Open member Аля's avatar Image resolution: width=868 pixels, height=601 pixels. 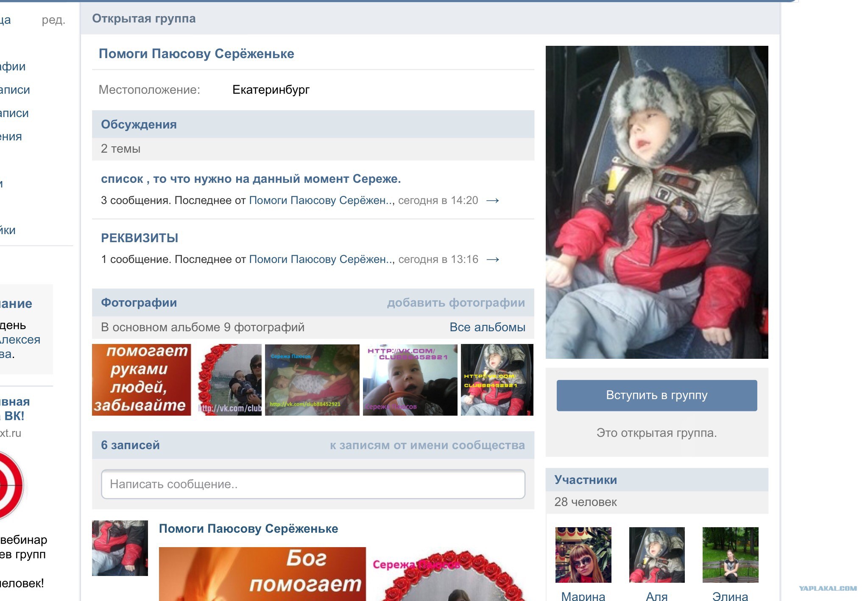pos(656,555)
